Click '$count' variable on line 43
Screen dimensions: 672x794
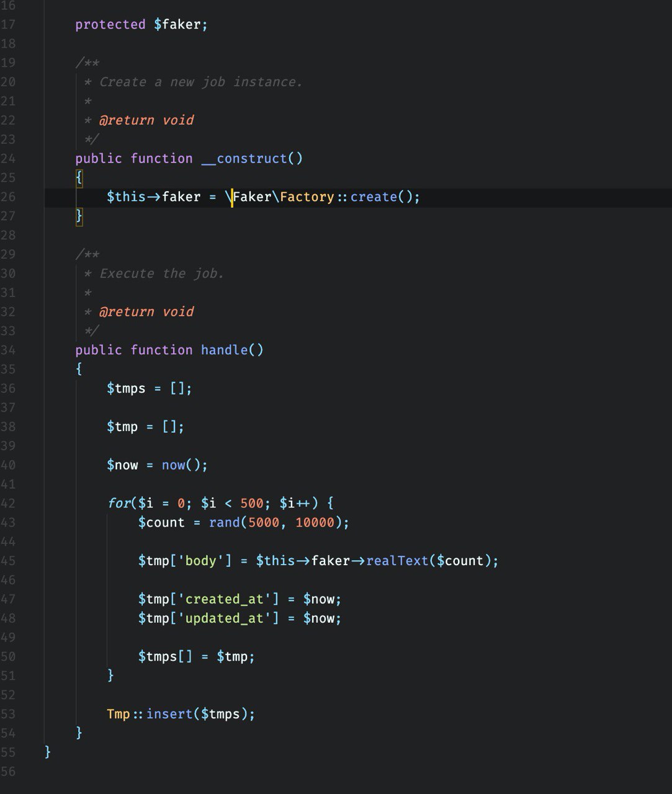[161, 522]
